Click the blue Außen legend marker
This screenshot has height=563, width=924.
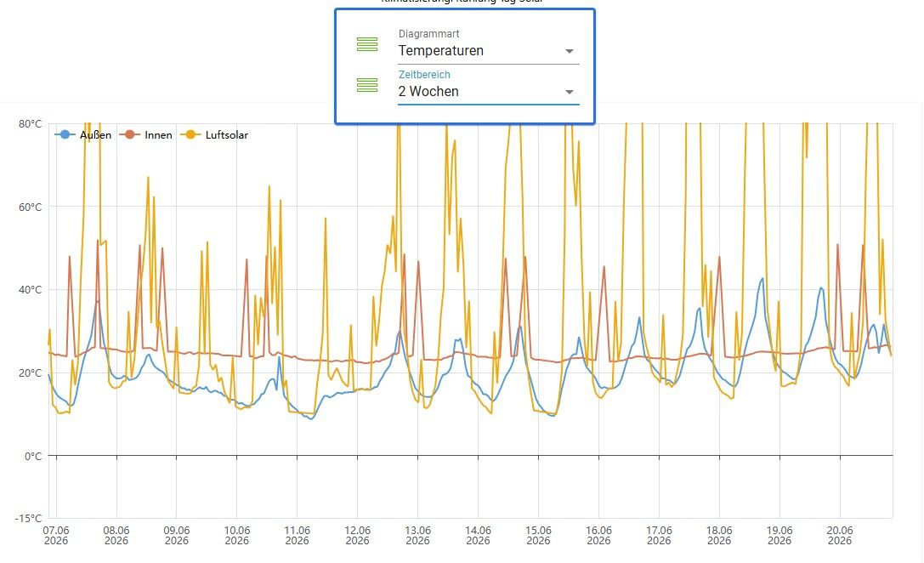[65, 135]
